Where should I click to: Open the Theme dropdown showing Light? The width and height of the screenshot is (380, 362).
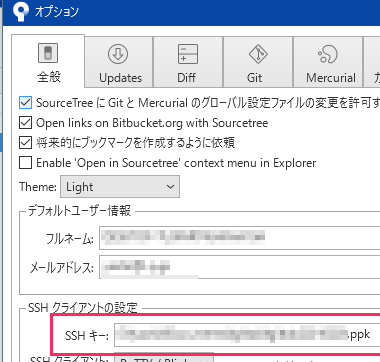(x=120, y=187)
